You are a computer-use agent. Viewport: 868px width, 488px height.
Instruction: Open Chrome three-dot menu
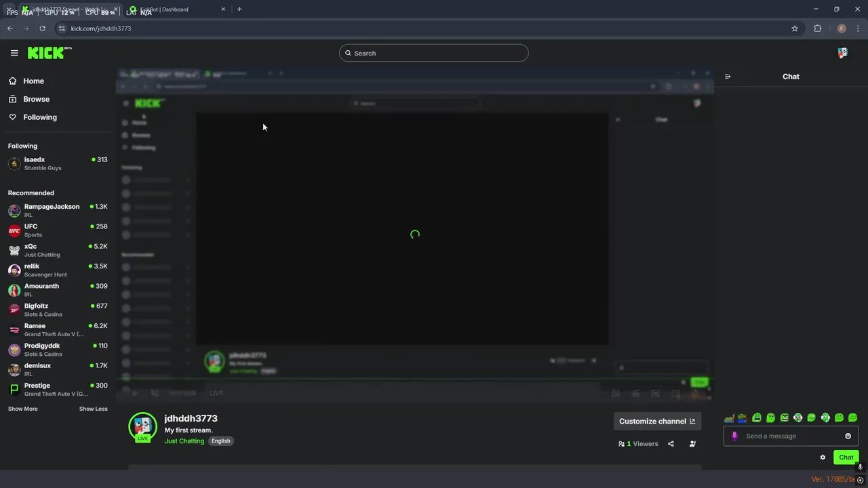point(859,28)
